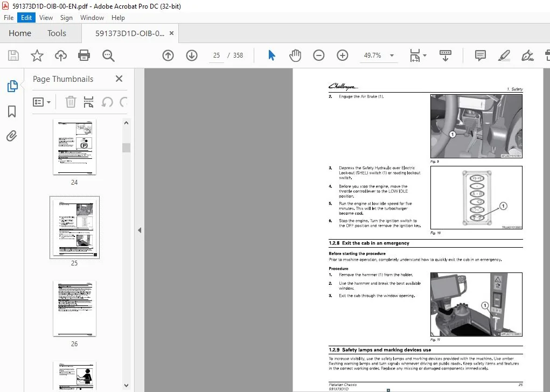Open the View menu
This screenshot has width=550, height=392.
click(x=46, y=18)
